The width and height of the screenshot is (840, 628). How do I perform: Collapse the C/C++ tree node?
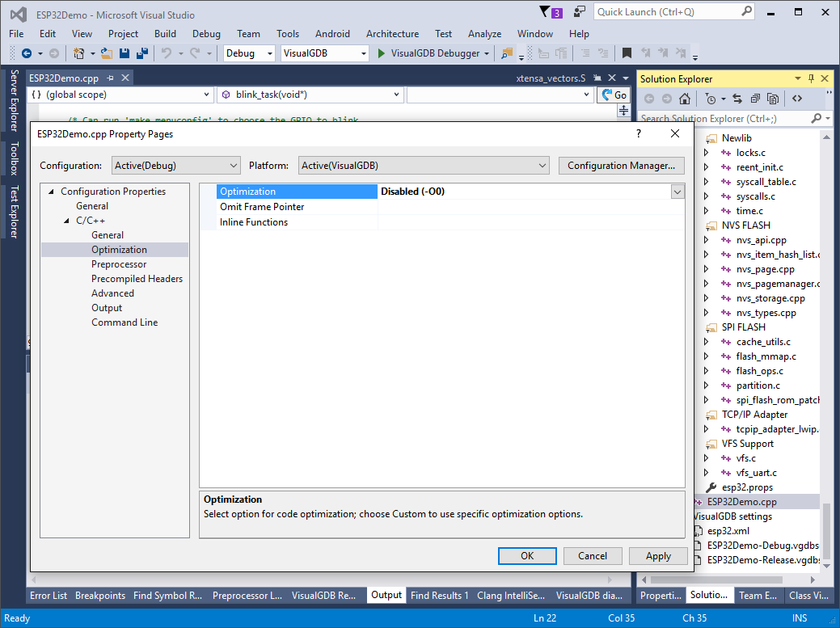(x=66, y=221)
